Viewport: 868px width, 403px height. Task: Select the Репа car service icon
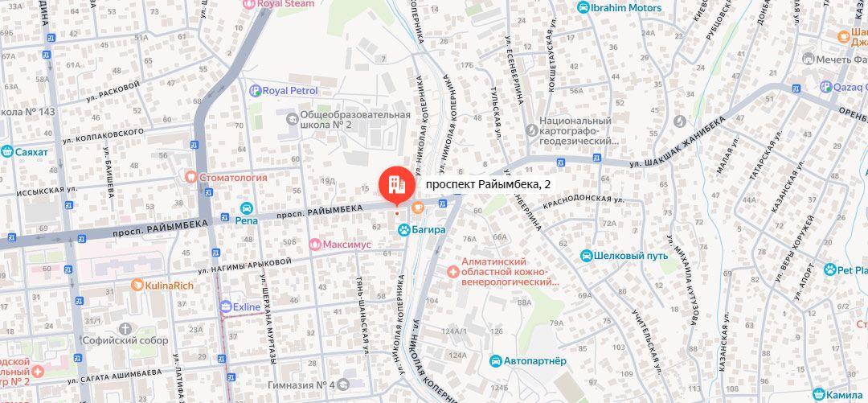(247, 208)
